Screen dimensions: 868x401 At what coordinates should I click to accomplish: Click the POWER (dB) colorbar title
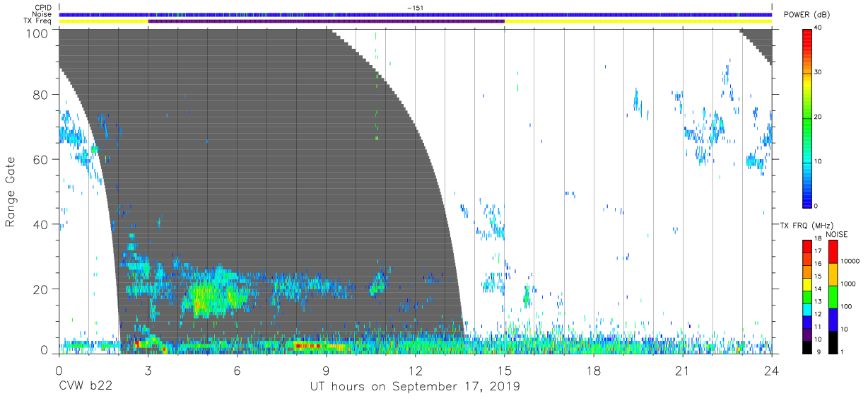pos(805,14)
